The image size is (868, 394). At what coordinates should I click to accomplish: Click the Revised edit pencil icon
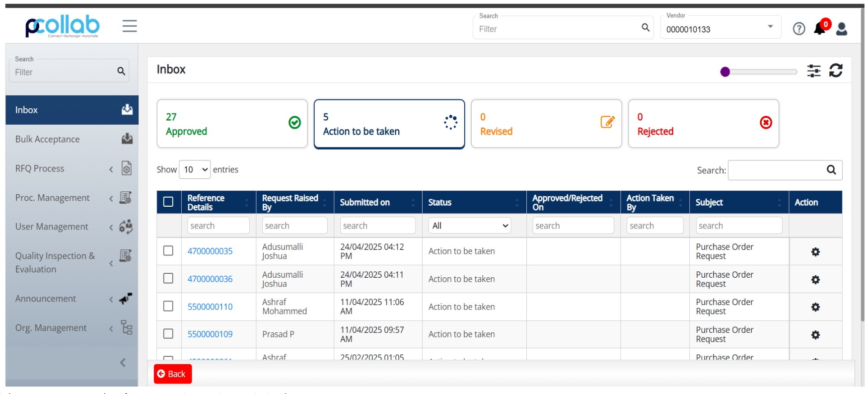pos(608,122)
